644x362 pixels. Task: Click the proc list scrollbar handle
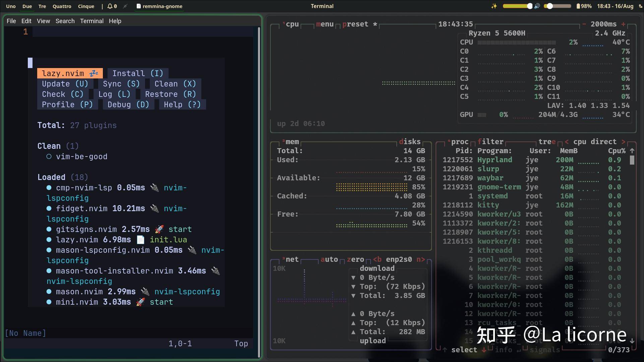(632, 160)
